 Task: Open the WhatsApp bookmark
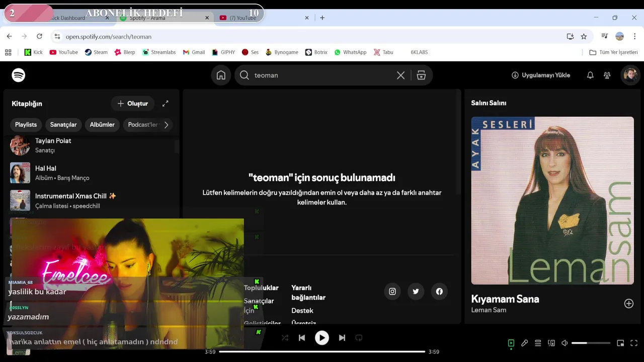350,52
